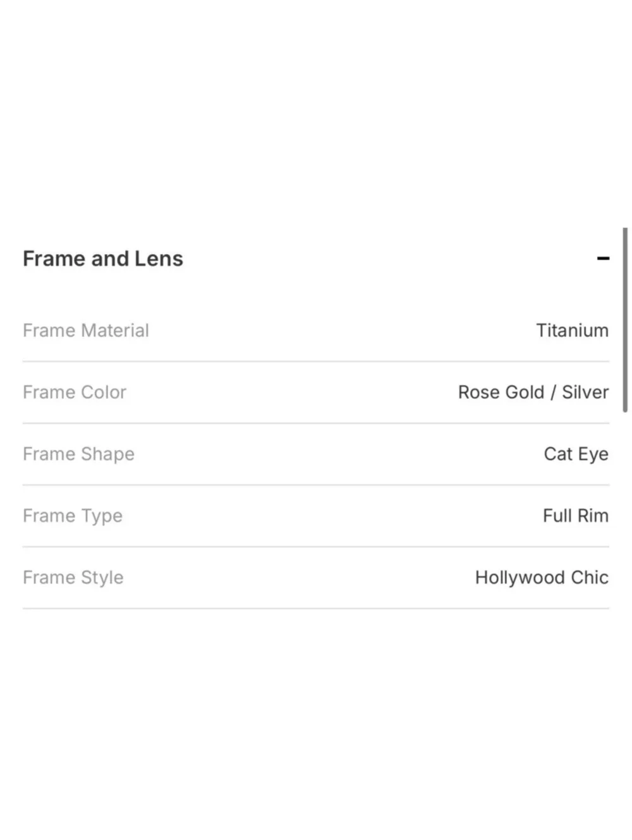Collapse the Frame and Lens section with minus icon
This screenshot has width=632, height=840.
tap(603, 259)
